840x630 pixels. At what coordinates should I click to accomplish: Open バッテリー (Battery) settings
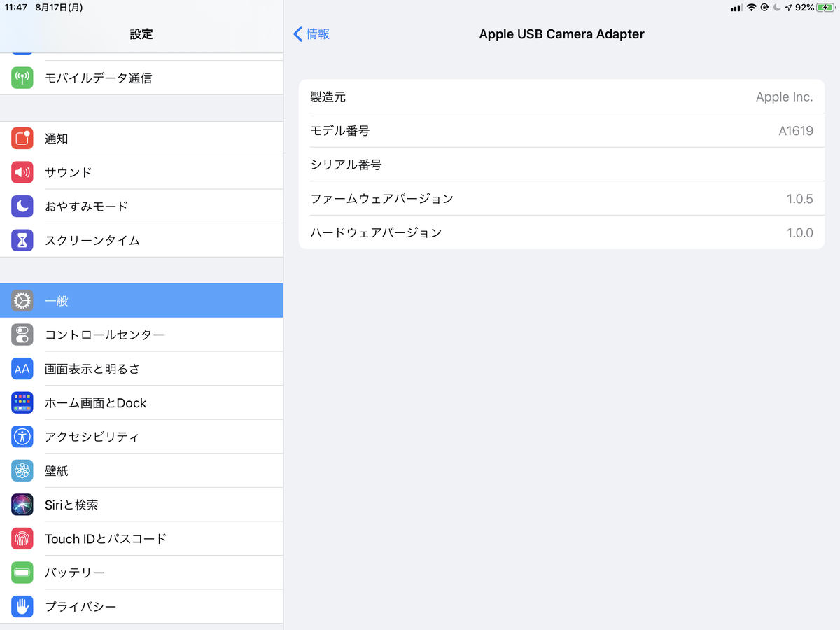(141, 573)
